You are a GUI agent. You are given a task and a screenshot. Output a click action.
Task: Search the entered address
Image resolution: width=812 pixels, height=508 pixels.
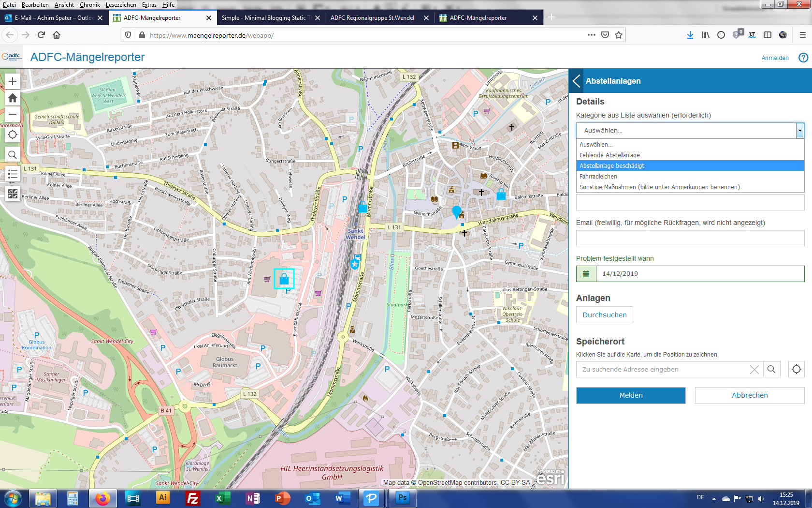(771, 369)
